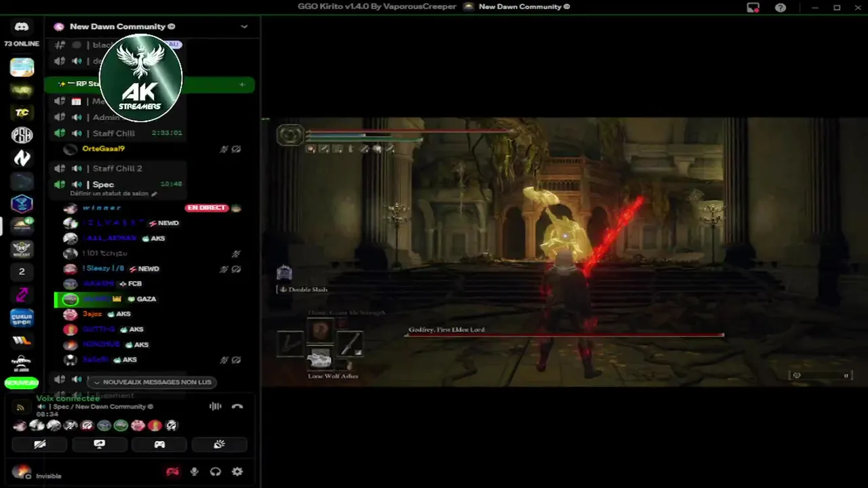Open 'Spec / New Dawn Community' channel link

pos(101,407)
